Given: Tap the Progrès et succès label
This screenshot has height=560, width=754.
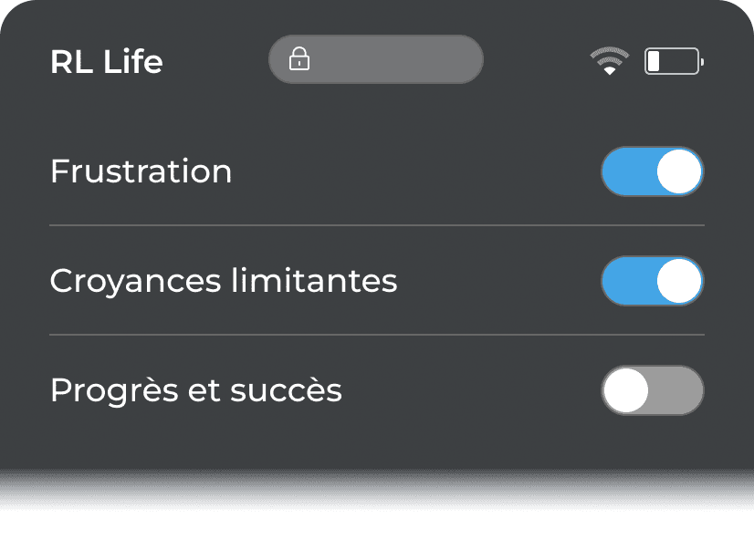Looking at the screenshot, I should [195, 390].
